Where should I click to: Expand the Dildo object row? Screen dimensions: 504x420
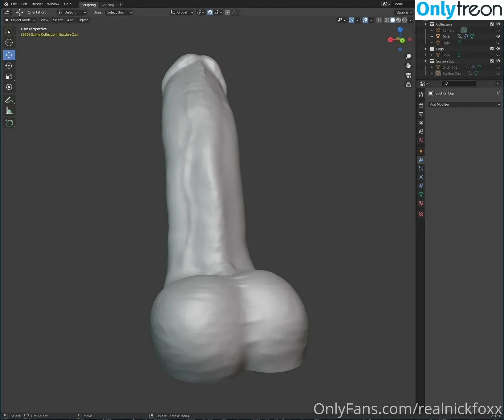(432, 37)
